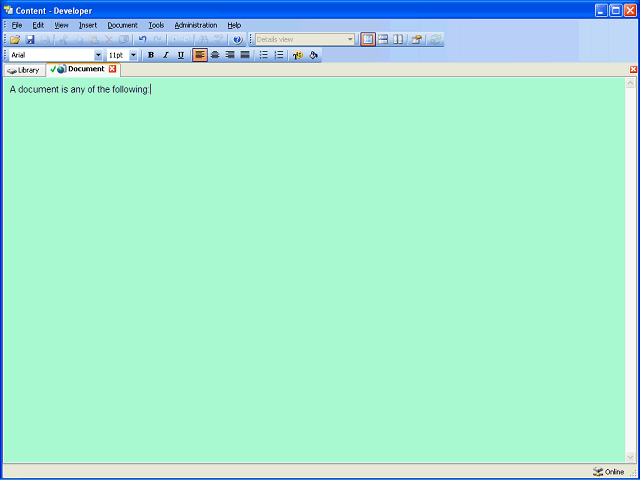Close the Document tab with its red X

112,69
